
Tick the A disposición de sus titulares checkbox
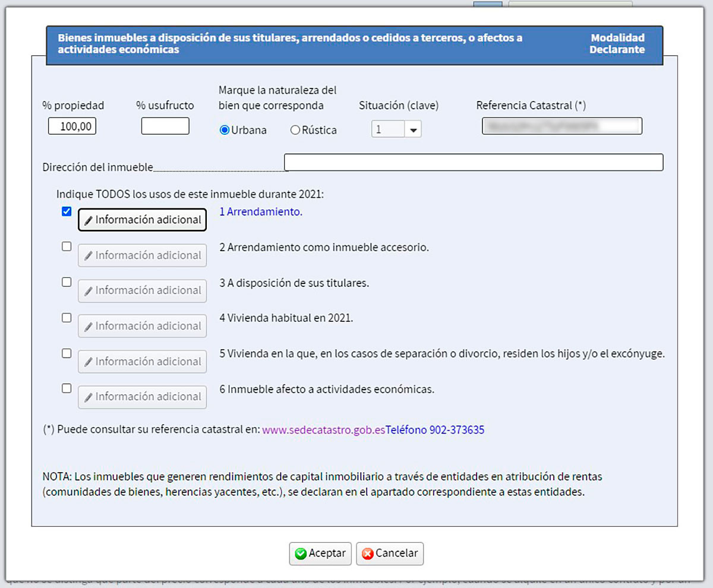click(x=67, y=282)
